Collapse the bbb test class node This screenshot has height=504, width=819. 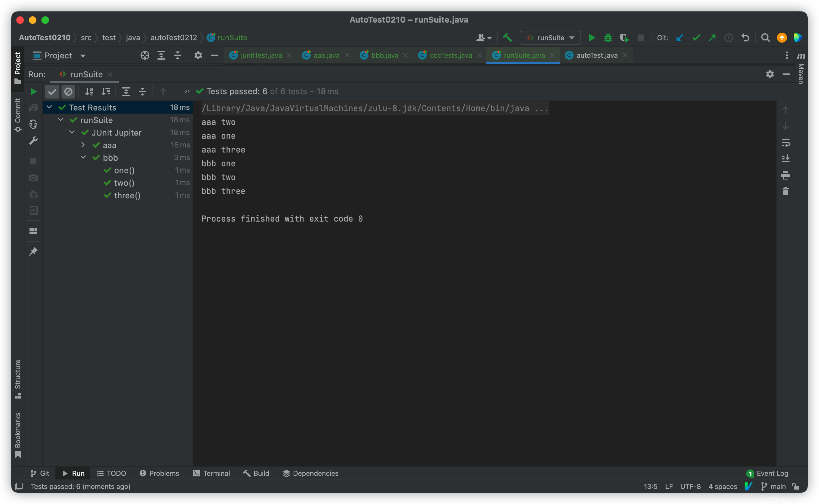(83, 157)
